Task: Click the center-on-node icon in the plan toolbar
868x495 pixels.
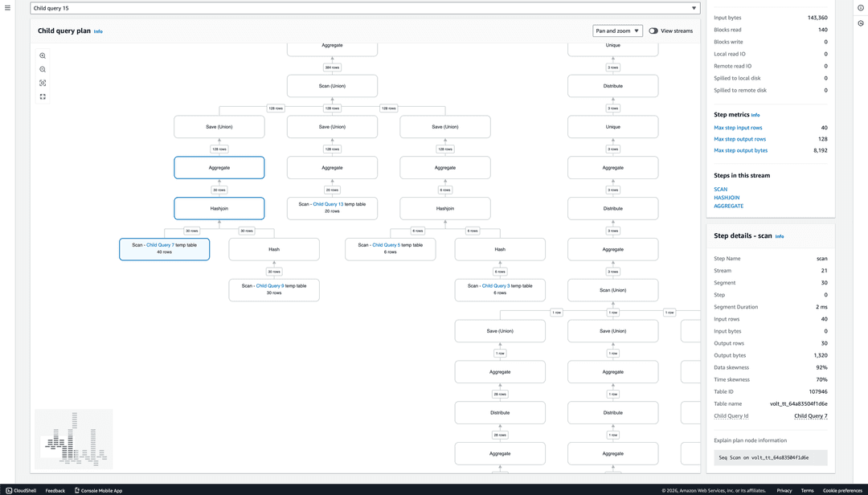Action: [43, 83]
